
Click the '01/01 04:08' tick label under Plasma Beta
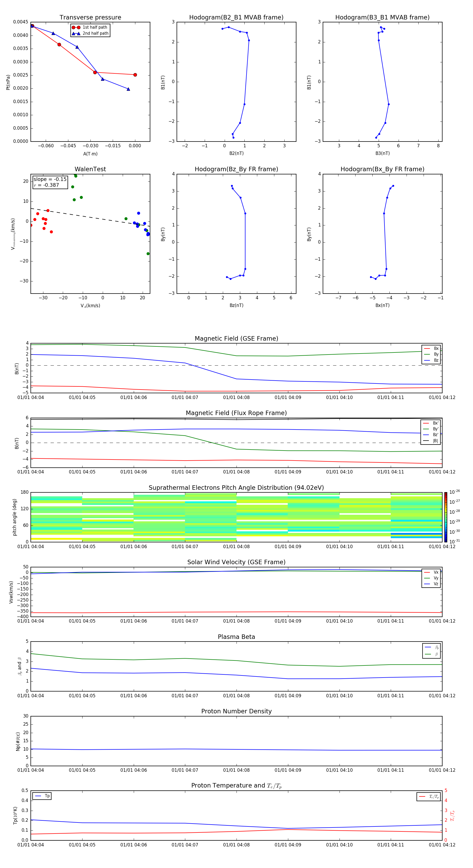pos(236,695)
